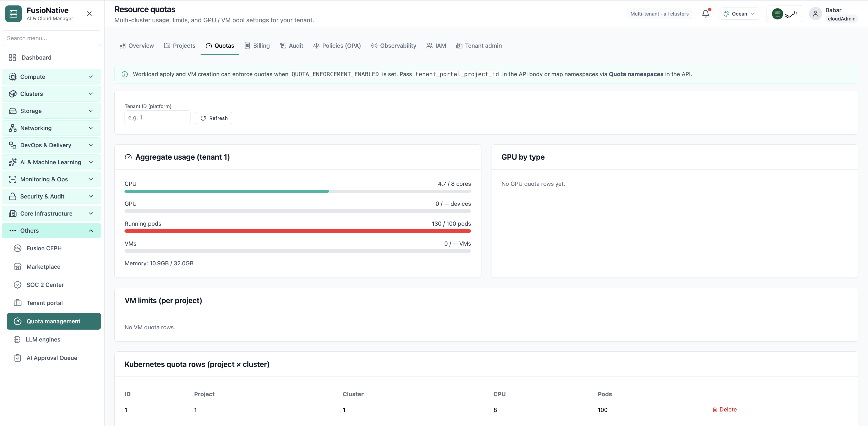
Task: Click the Refresh button
Action: point(214,118)
